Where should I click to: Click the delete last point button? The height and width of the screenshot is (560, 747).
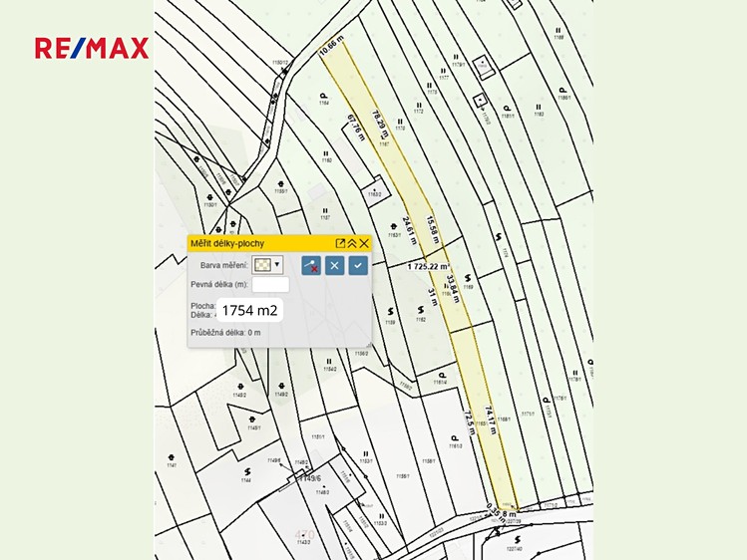(311, 265)
